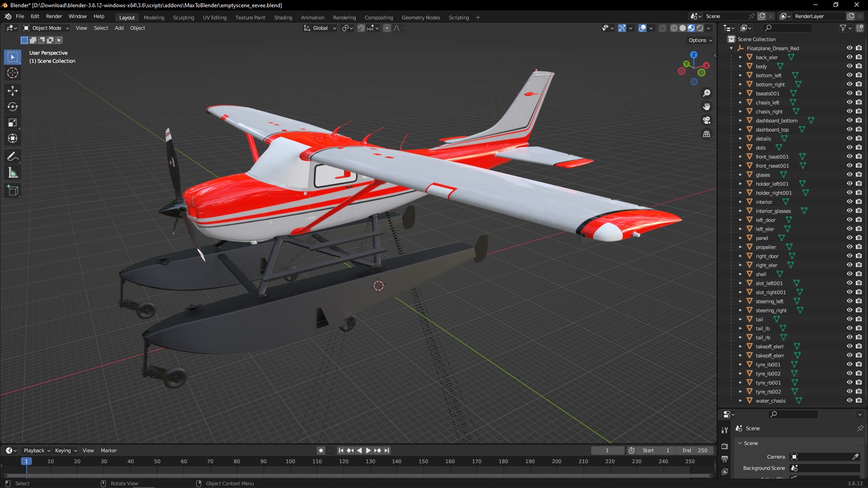Open the Object Mode dropdown
Image resolution: width=868 pixels, height=488 pixels.
[x=46, y=28]
